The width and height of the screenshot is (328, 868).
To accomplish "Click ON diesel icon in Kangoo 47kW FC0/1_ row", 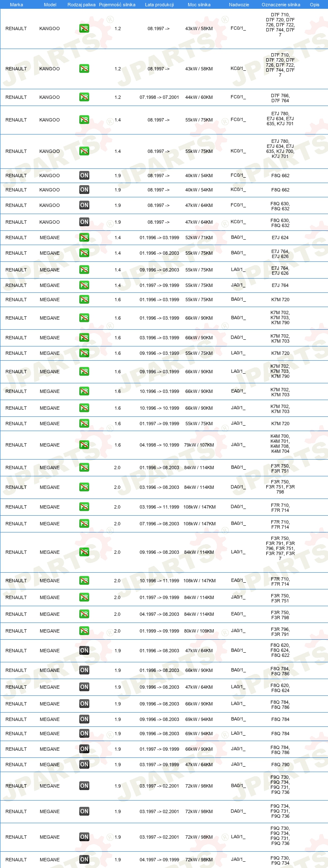I will (84, 205).
